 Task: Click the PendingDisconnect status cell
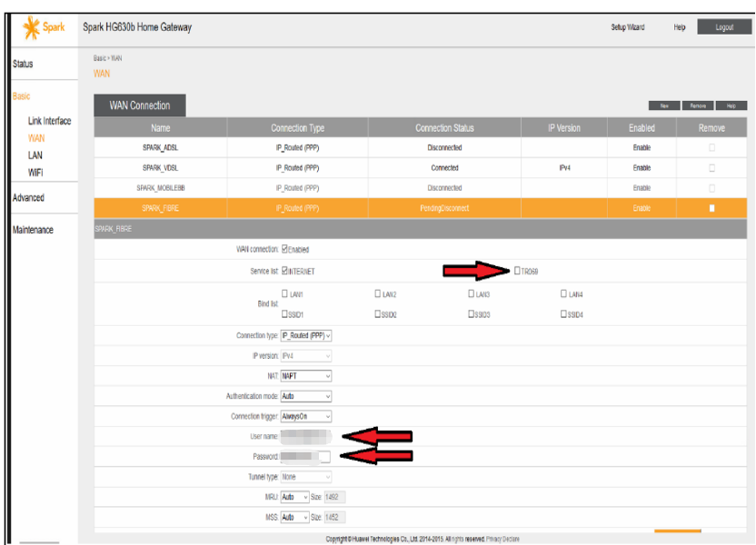pyautogui.click(x=444, y=208)
